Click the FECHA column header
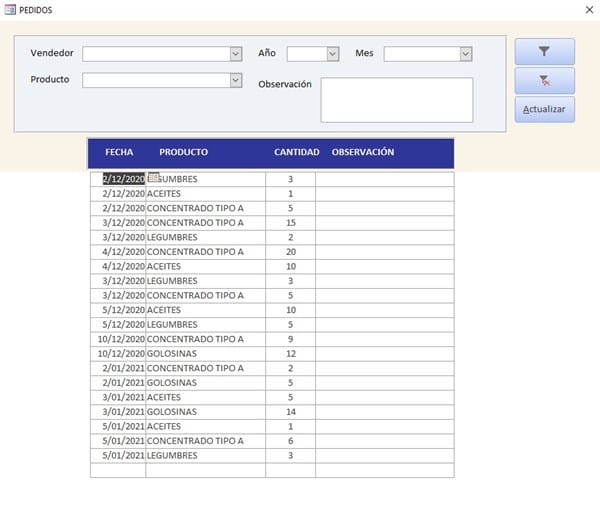This screenshot has width=600, height=507. tap(119, 153)
